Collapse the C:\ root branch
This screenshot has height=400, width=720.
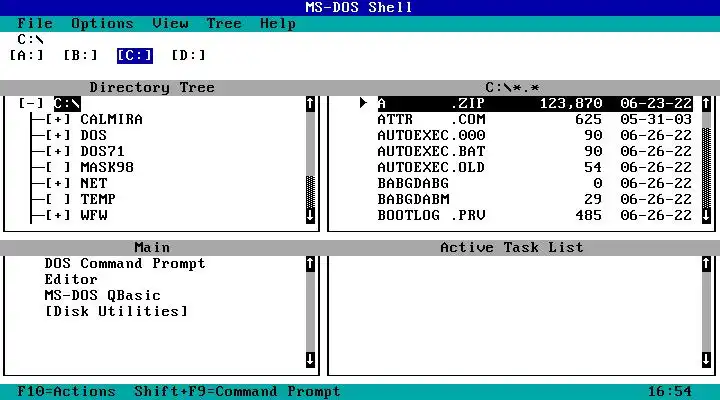click(x=31, y=103)
